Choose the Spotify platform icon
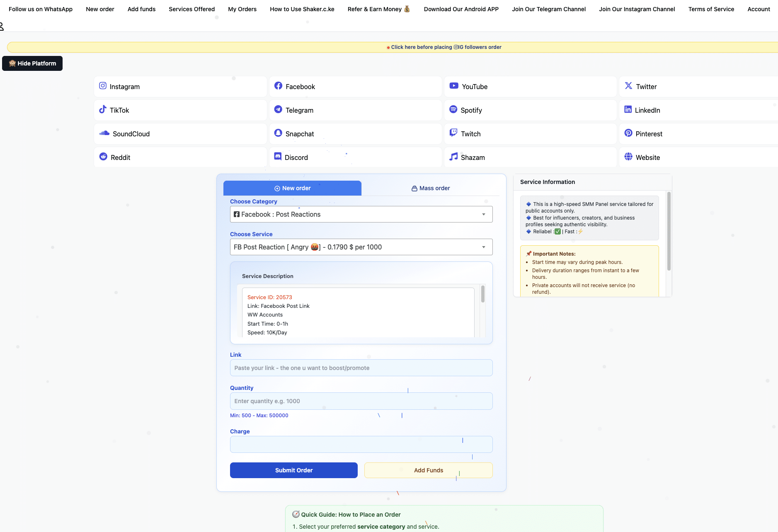Screen dimensions: 778x532 coord(453,109)
